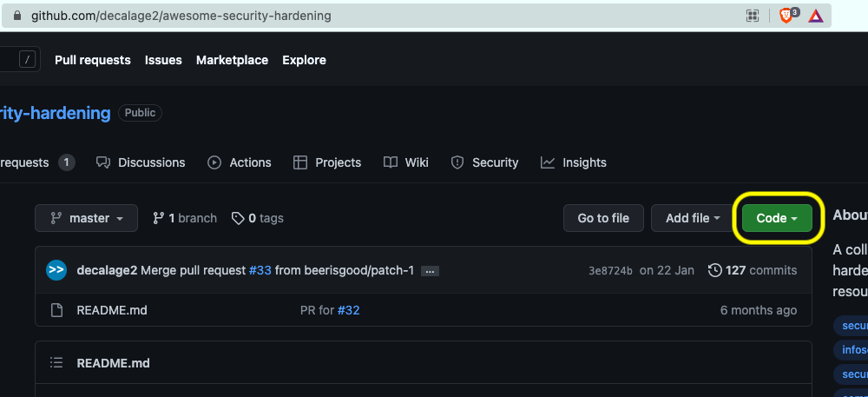Switch to the Security tab
This screenshot has height=397, width=868.
[484, 162]
